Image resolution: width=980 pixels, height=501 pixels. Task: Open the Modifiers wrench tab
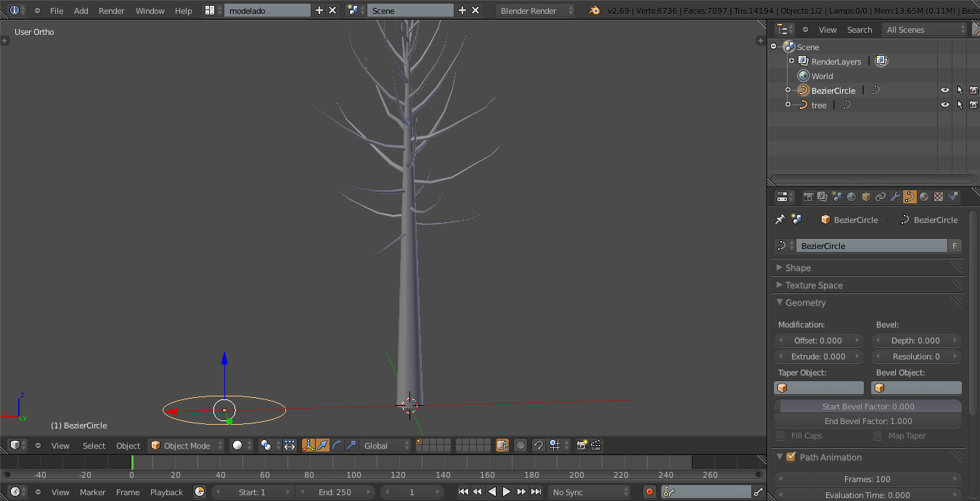895,197
